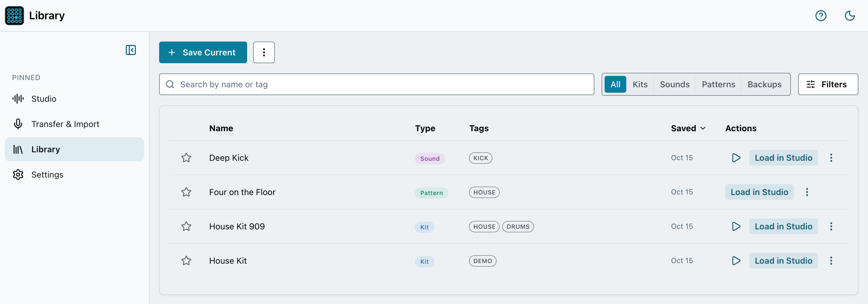Select Library in the sidebar
868x304 pixels.
click(74, 149)
